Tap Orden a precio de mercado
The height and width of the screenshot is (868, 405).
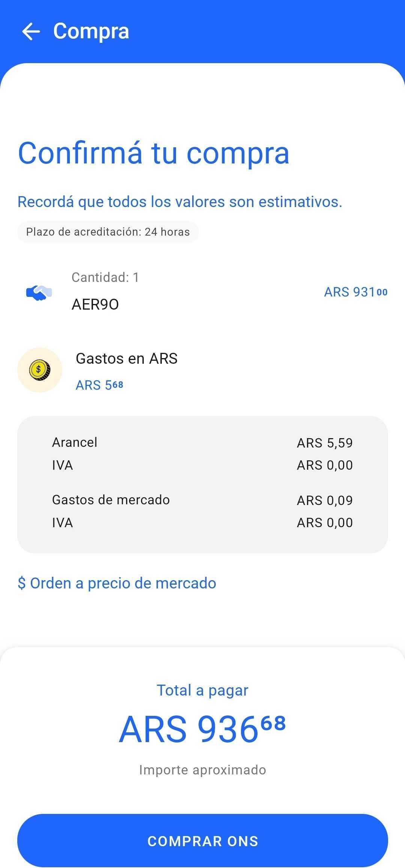click(117, 583)
